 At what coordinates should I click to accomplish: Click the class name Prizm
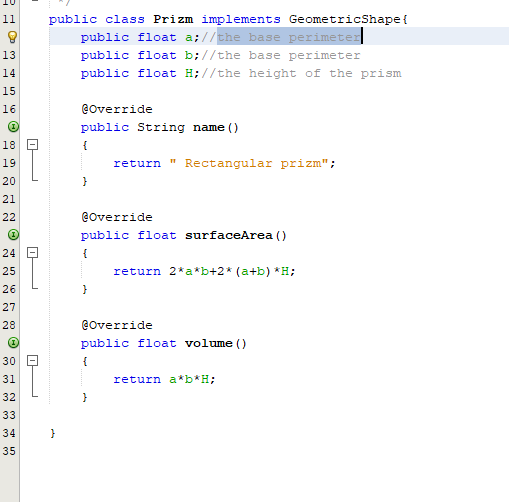[x=173, y=19]
